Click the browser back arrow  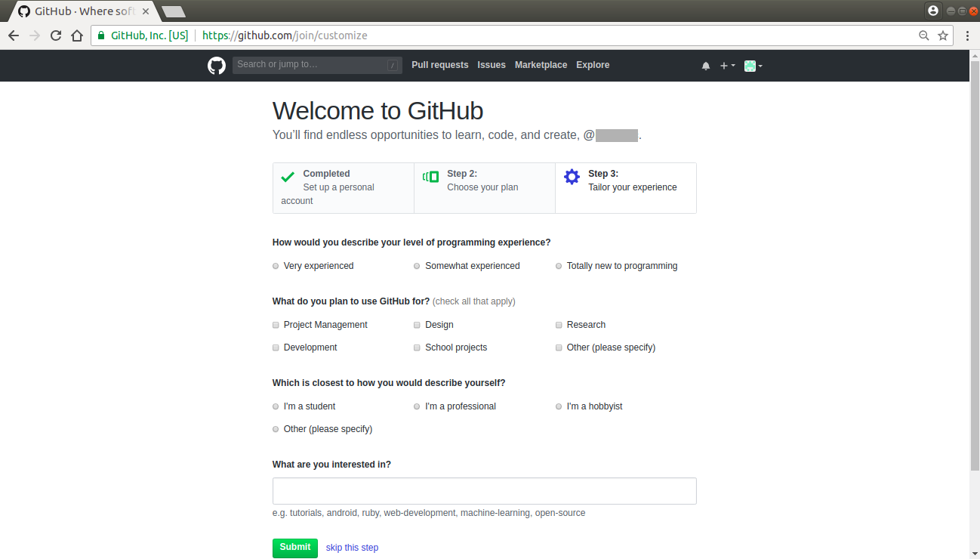pos(14,36)
